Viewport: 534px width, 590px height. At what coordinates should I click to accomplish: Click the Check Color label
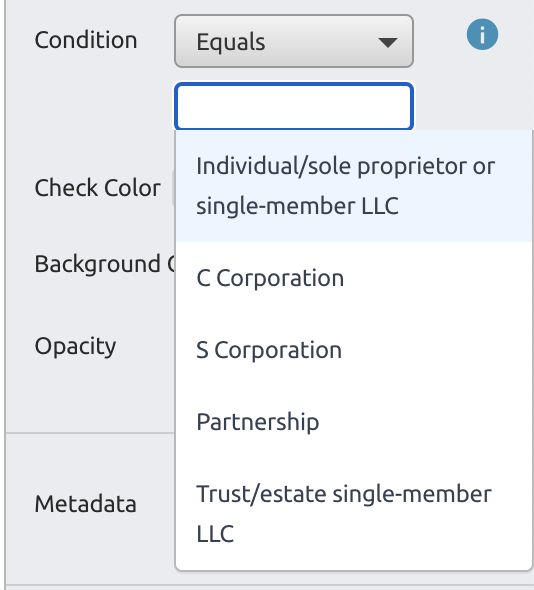97,188
